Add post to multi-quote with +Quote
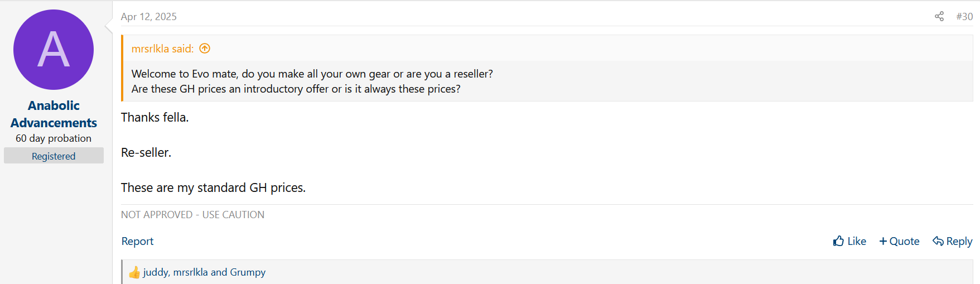 [x=899, y=241]
